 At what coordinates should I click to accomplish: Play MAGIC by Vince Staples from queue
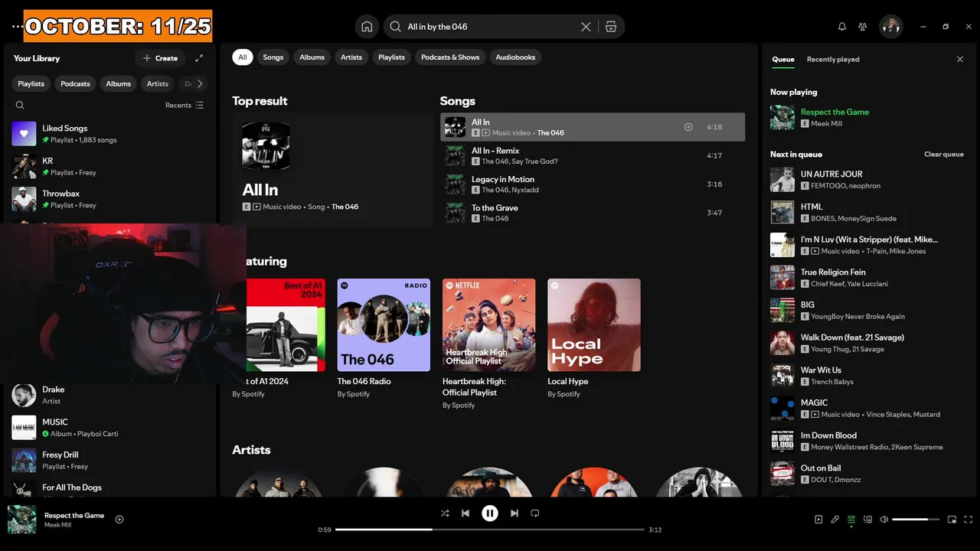pos(867,409)
